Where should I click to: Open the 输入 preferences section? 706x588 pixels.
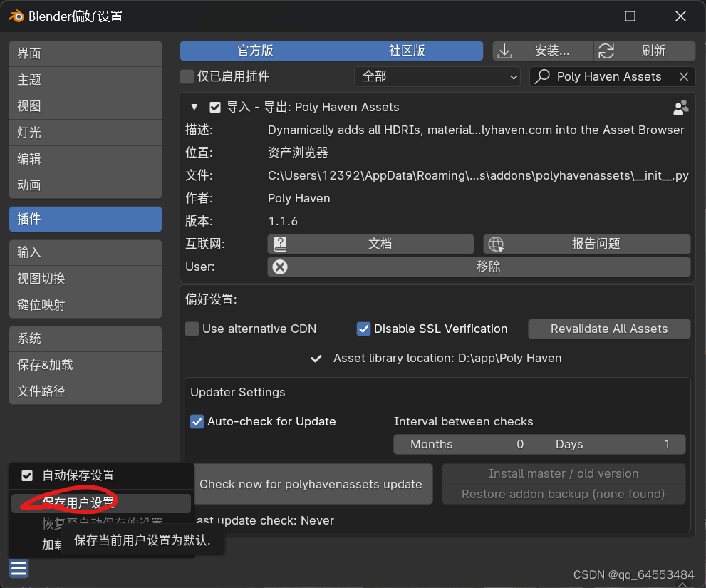[85, 252]
